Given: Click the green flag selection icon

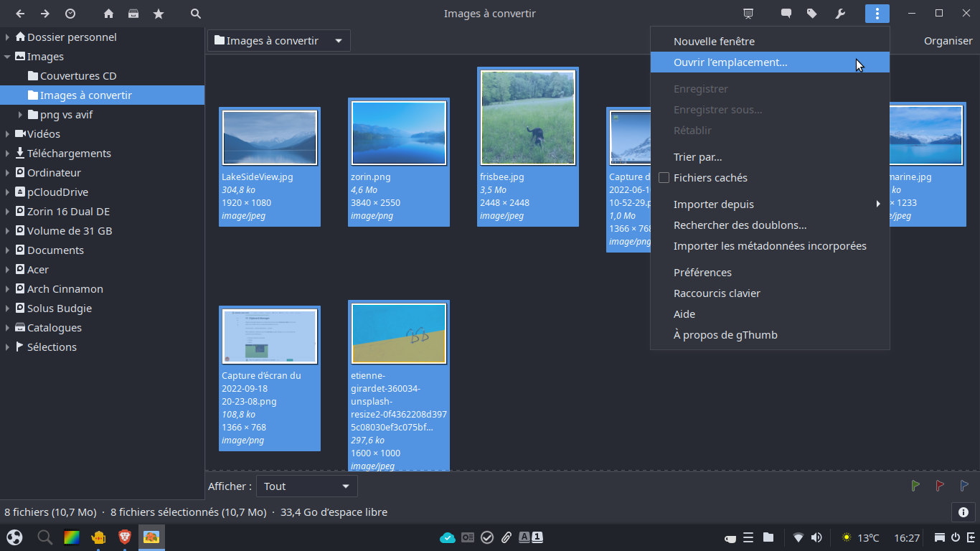Looking at the screenshot, I should (915, 486).
